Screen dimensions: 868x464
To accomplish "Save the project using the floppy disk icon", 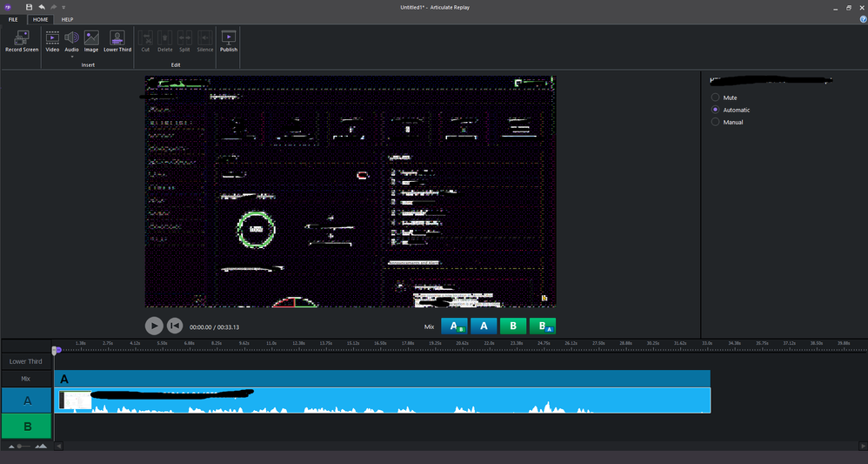I will tap(29, 7).
